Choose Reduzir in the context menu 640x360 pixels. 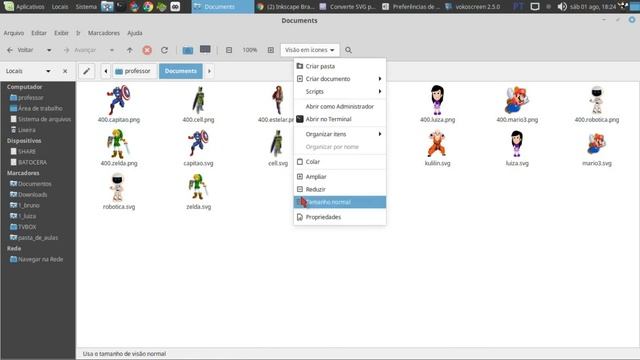340,189
